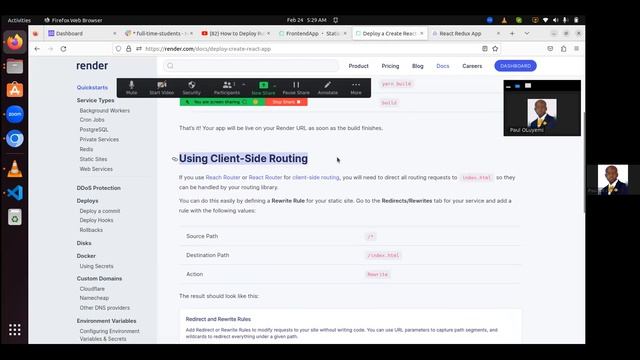Viewport: 640px width, 360px height.
Task: Go back in Firefox
Action: tap(37, 49)
